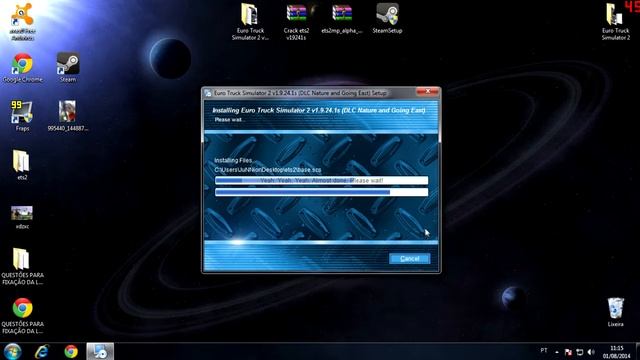
Task: Cancel the Euro Truck Simulator installation
Action: pyautogui.click(x=409, y=258)
